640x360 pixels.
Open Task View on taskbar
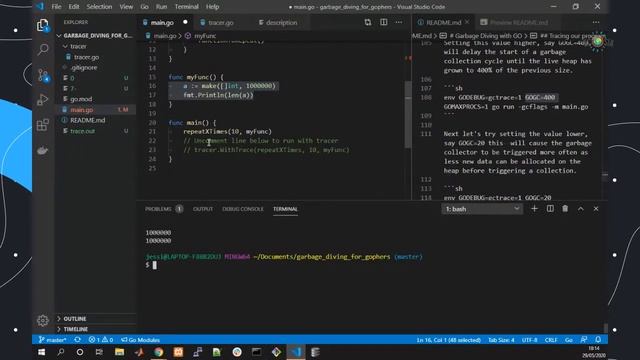pos(99,352)
